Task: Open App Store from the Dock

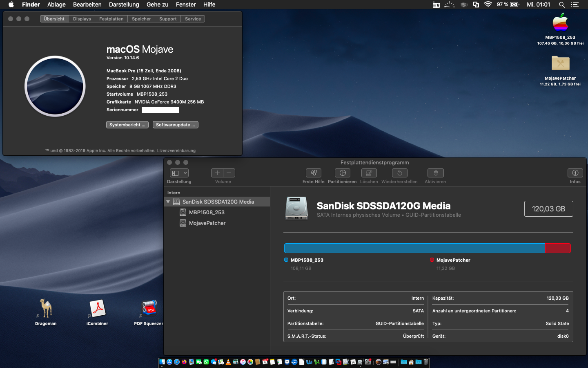Action: pos(169,362)
